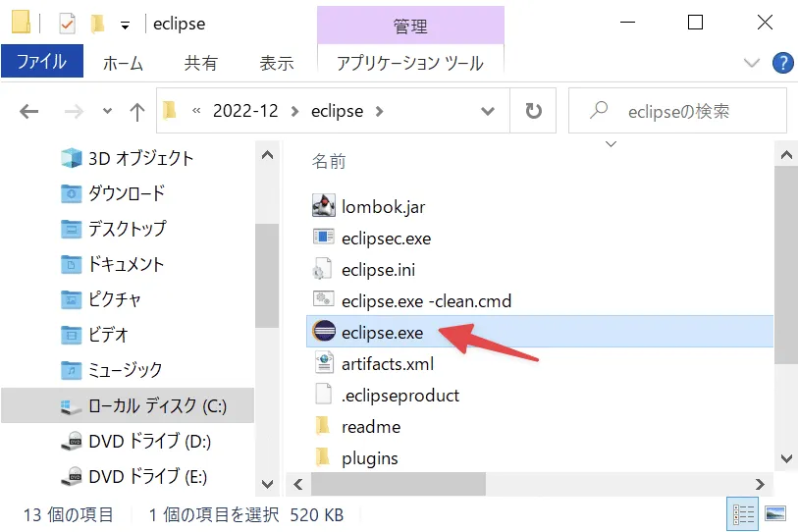
Task: Click the chevron above the file list
Action: click(x=611, y=144)
